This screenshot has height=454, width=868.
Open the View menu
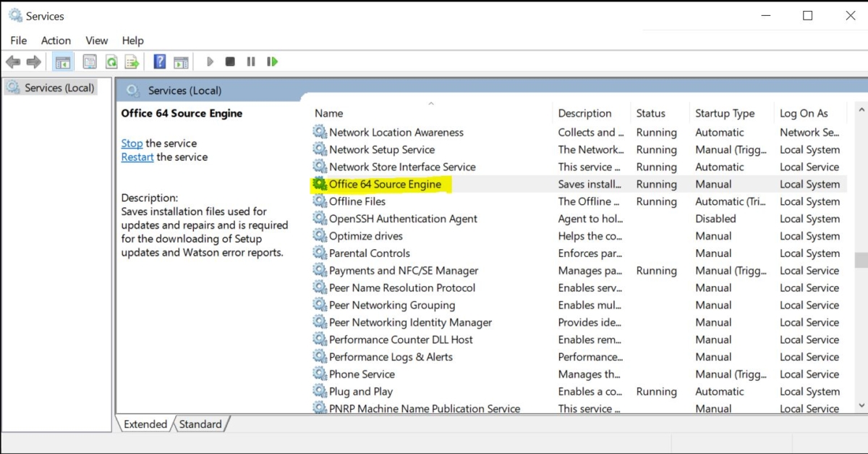96,41
